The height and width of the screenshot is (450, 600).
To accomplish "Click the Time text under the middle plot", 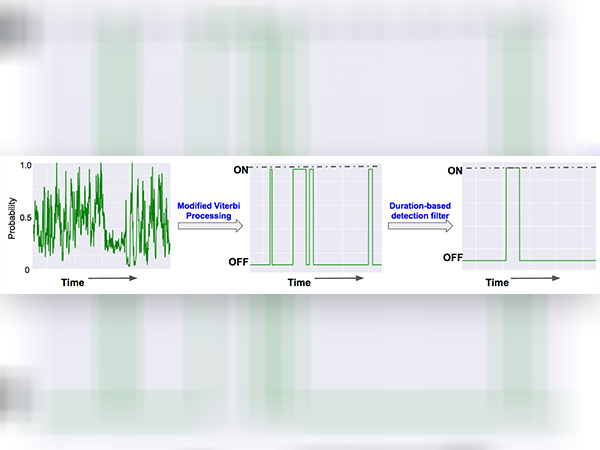I will click(x=299, y=282).
